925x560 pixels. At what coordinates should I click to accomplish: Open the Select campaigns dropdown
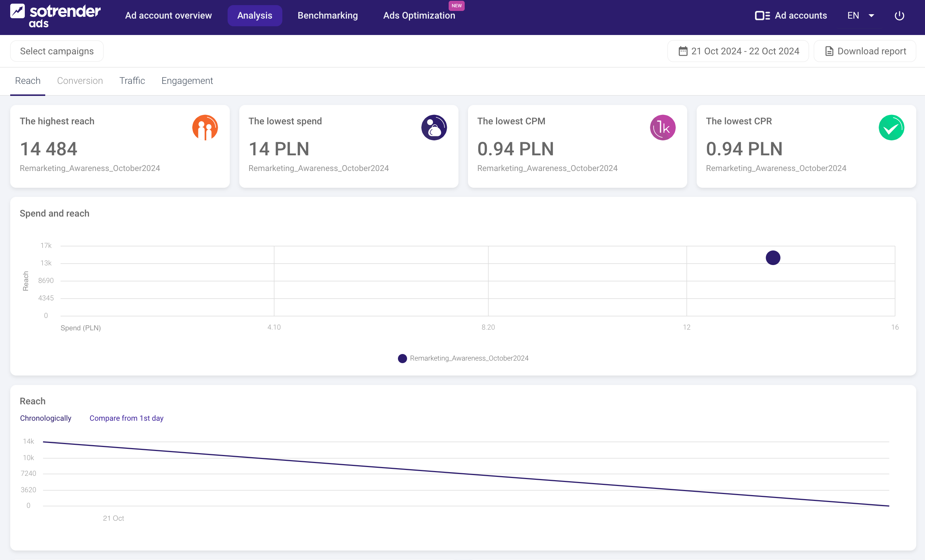[57, 51]
